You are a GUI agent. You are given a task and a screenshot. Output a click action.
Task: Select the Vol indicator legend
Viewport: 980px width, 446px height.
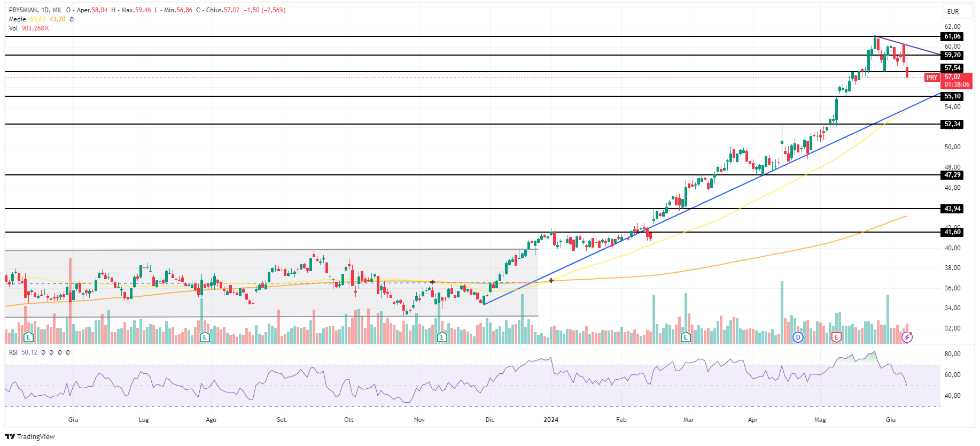pos(13,28)
